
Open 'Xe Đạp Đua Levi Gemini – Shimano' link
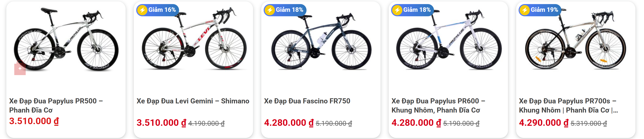193,101
